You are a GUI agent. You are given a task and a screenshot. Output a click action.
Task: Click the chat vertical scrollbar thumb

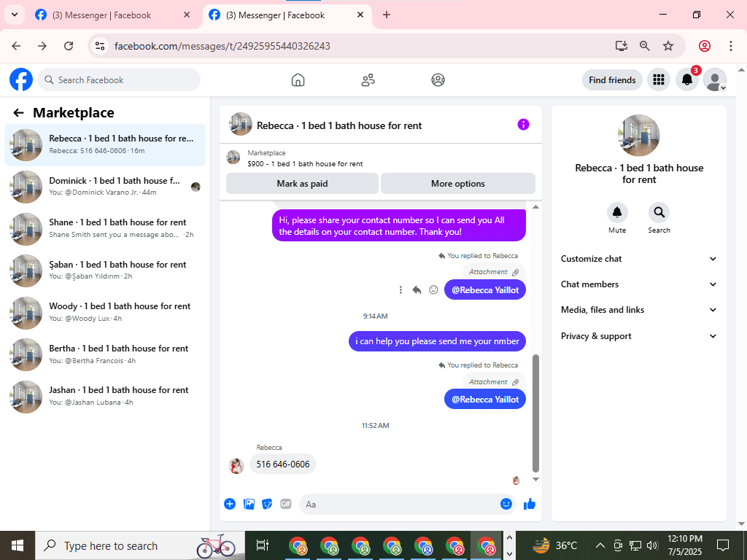click(535, 413)
